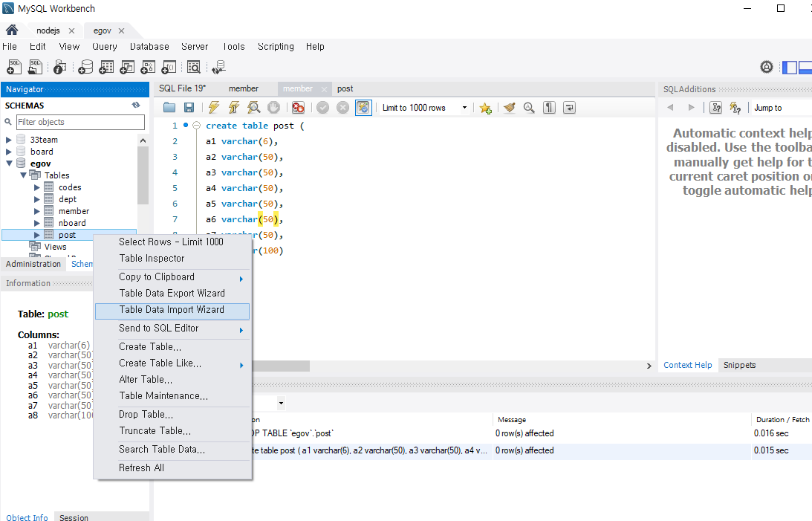Open Workbench preferences gear icon
Viewport: 812px width, 521px height.
coord(767,67)
